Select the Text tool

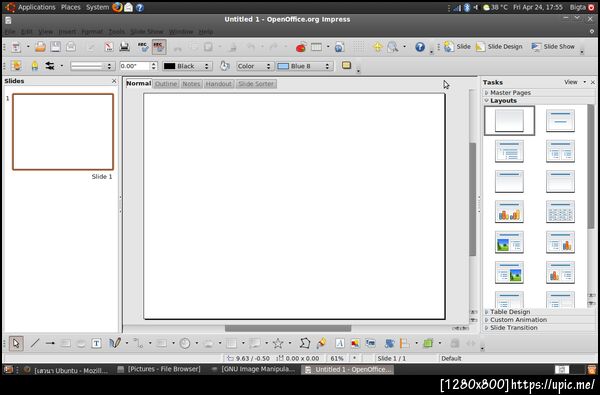click(x=96, y=343)
